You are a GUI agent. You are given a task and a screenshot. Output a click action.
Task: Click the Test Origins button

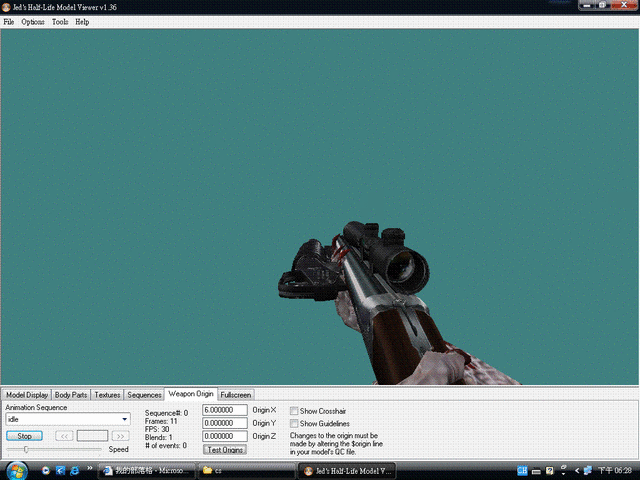225,450
